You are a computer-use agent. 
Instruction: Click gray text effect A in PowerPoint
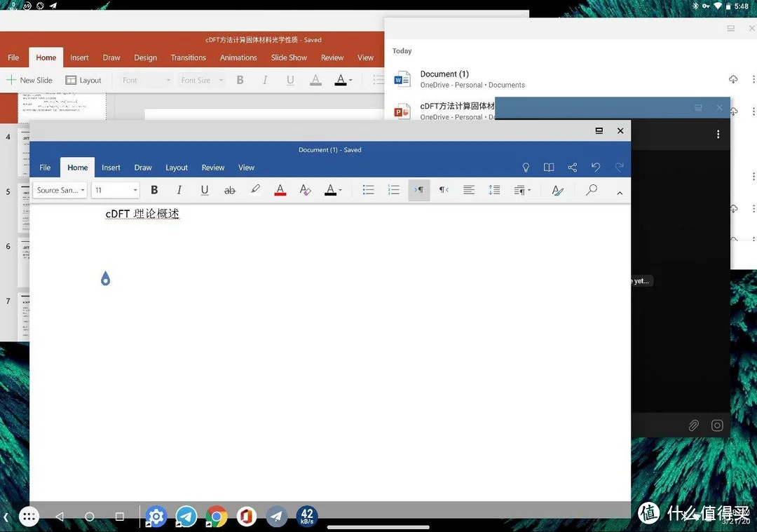coord(315,80)
